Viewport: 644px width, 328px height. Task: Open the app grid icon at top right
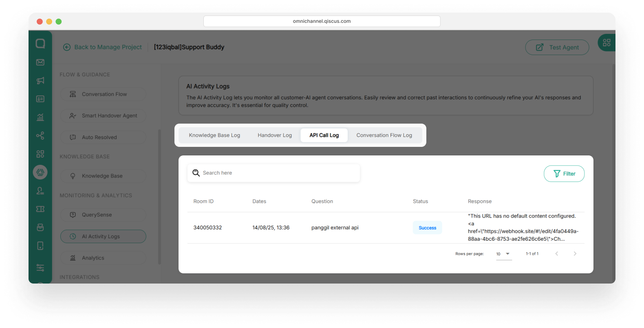[607, 43]
